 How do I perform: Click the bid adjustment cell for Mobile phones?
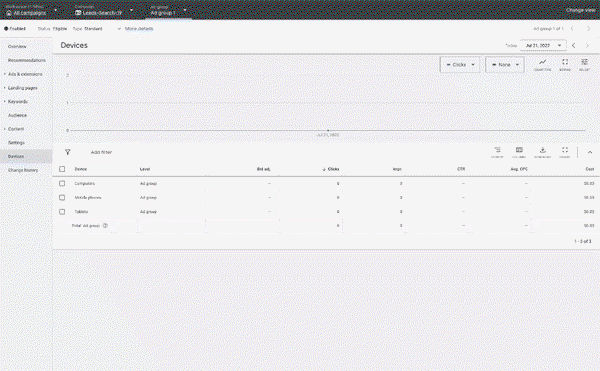pos(269,198)
